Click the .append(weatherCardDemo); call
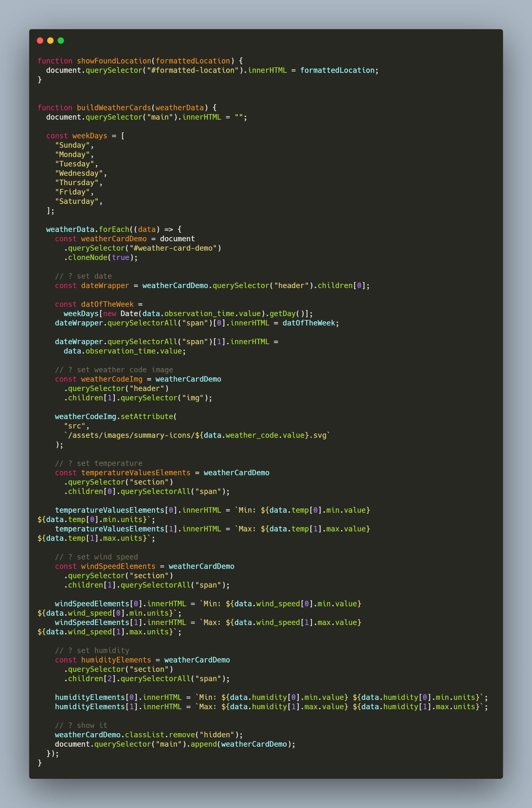The width and height of the screenshot is (532, 808). click(241, 744)
